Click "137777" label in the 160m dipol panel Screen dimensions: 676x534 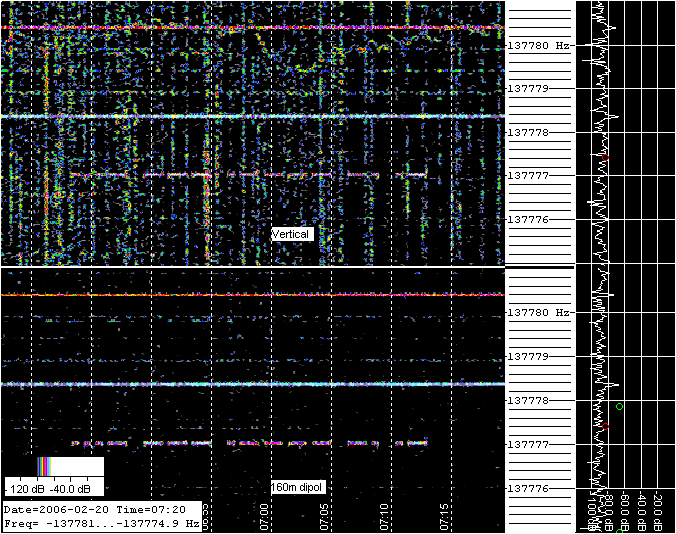coord(528,444)
